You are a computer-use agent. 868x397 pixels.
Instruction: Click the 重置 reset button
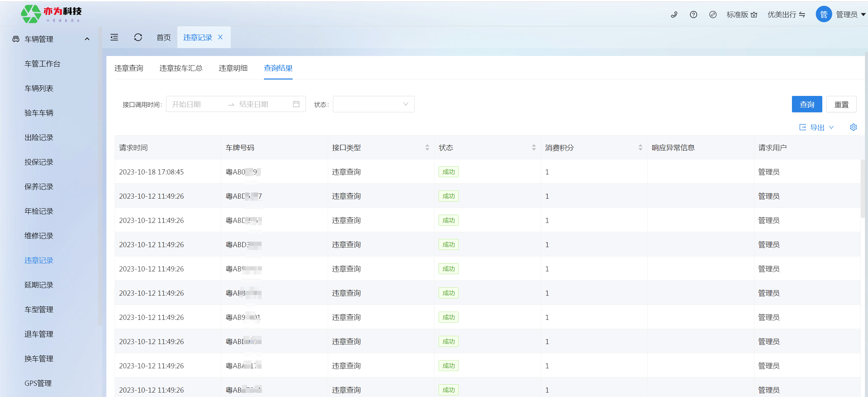pyautogui.click(x=841, y=104)
